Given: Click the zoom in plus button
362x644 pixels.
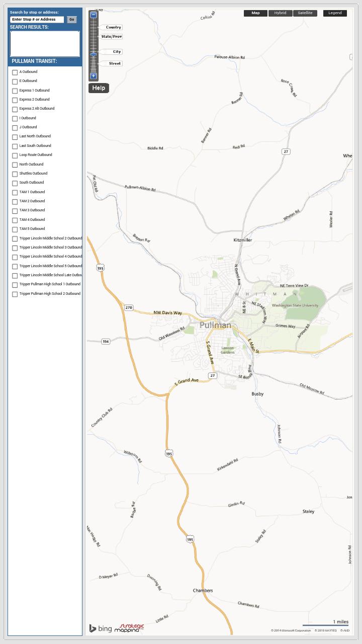Looking at the screenshot, I should 93,76.
